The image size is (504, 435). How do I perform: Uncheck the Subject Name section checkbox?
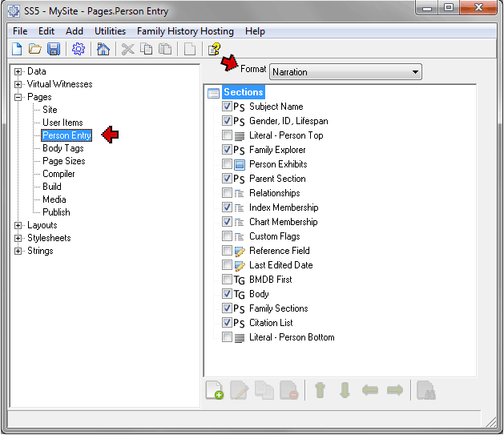pyautogui.click(x=228, y=107)
